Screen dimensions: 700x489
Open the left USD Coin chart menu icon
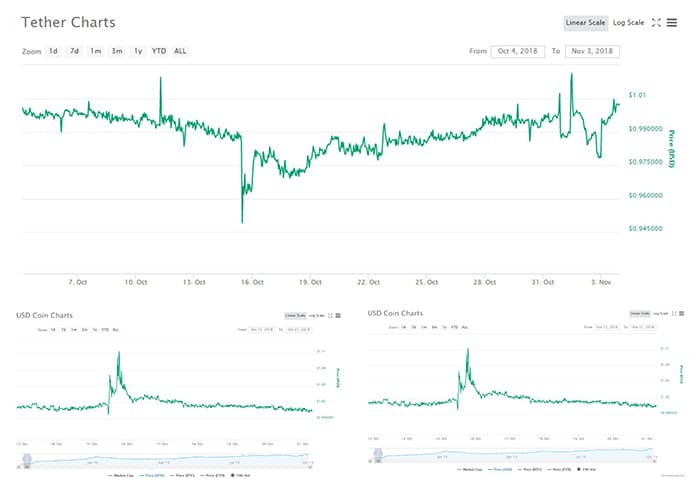338,316
